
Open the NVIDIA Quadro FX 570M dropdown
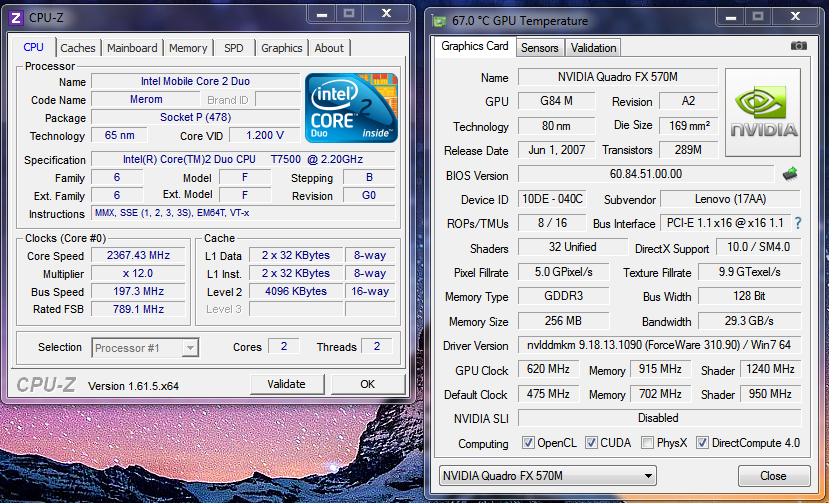coord(548,475)
